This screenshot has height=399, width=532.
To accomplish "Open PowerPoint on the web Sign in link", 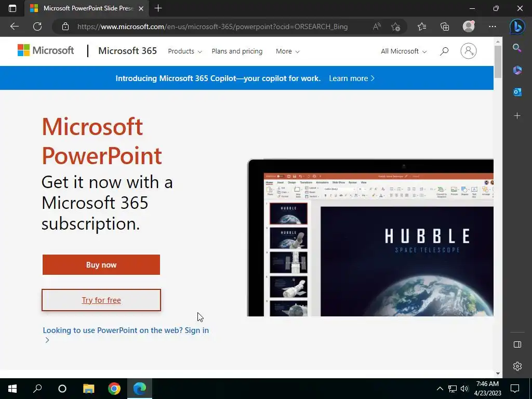I will 126,335.
